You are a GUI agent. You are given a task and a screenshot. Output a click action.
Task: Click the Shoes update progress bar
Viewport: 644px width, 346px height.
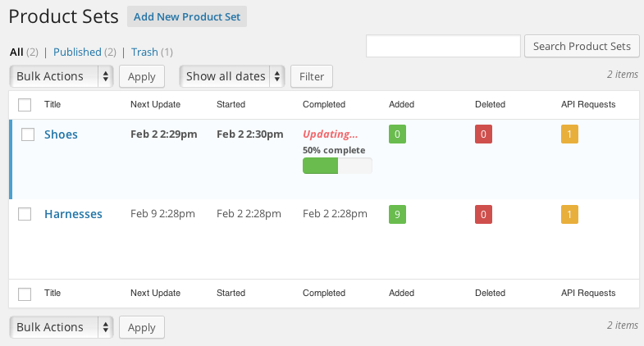tap(337, 166)
